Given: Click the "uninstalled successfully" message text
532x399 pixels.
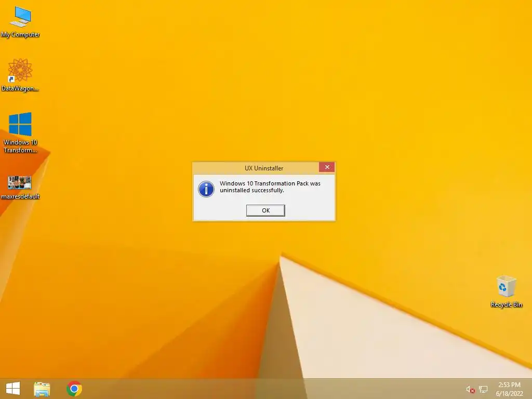Looking at the screenshot, I should pyautogui.click(x=252, y=190).
